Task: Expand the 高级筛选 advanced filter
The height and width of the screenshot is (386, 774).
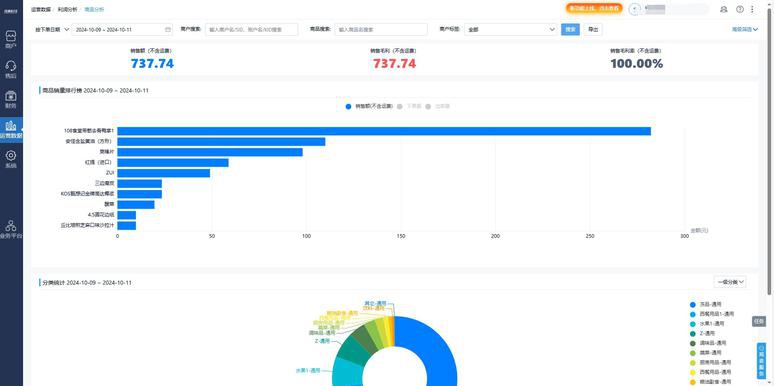Action: [744, 30]
